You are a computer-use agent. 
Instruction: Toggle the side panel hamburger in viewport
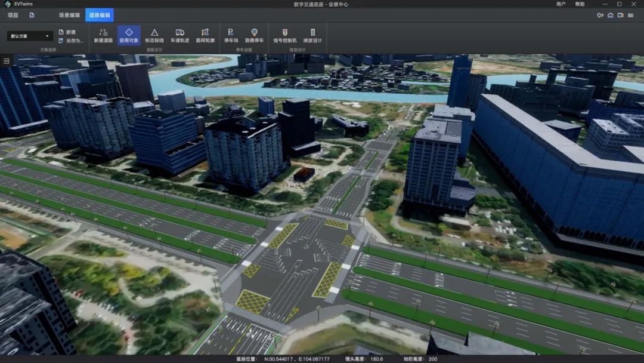click(x=7, y=61)
